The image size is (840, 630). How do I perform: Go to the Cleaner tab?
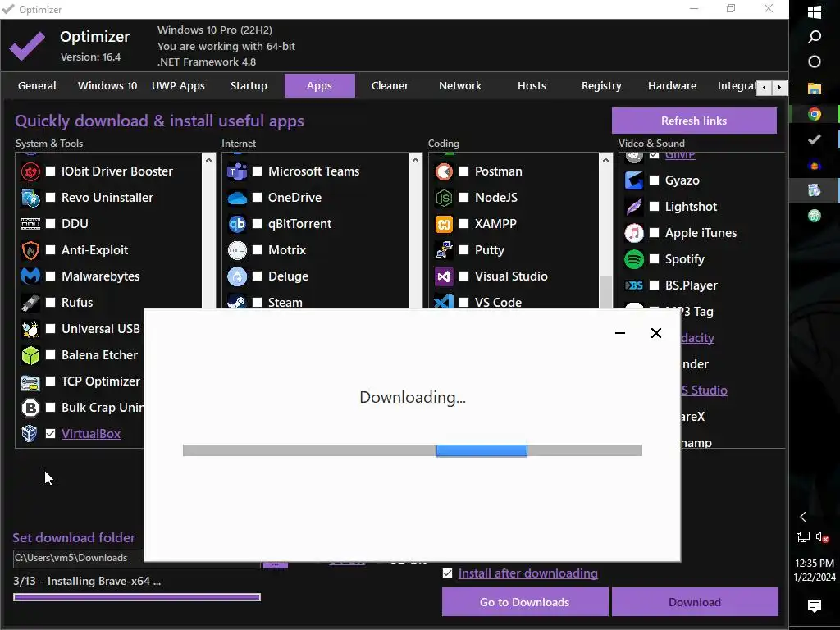[x=390, y=85]
